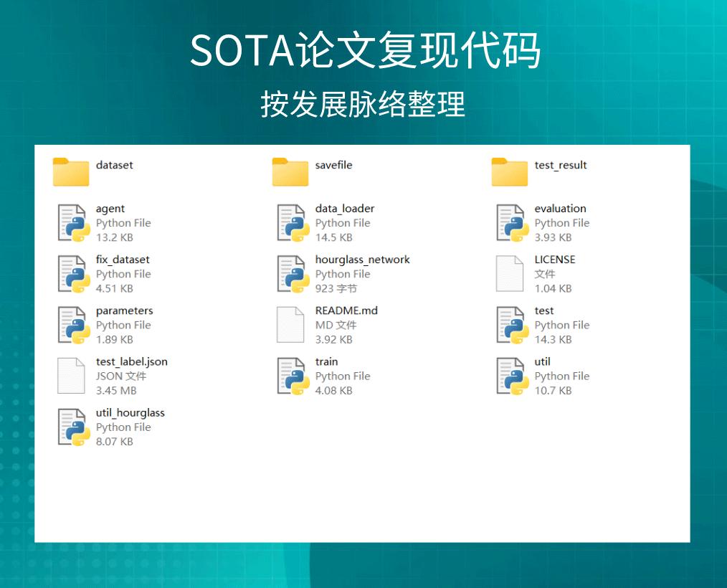The width and height of the screenshot is (727, 588).
Task: Click the '3.93 KB' size of evaluation
Action: (553, 237)
